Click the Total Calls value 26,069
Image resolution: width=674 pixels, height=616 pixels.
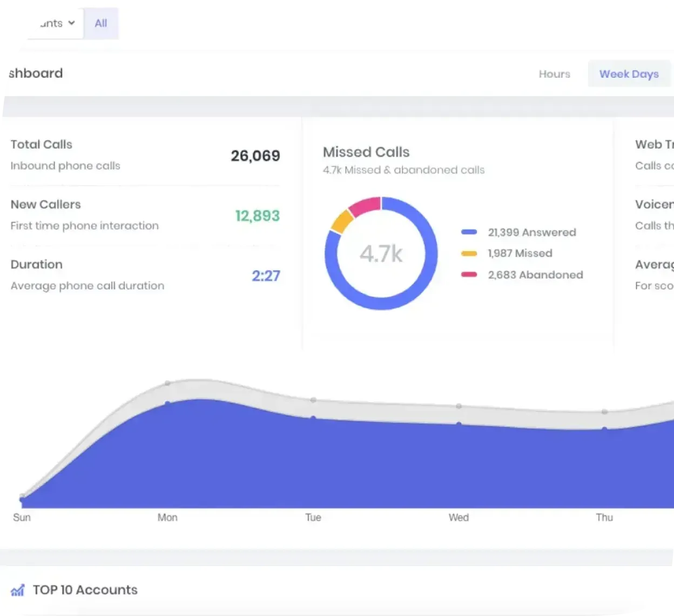point(255,156)
